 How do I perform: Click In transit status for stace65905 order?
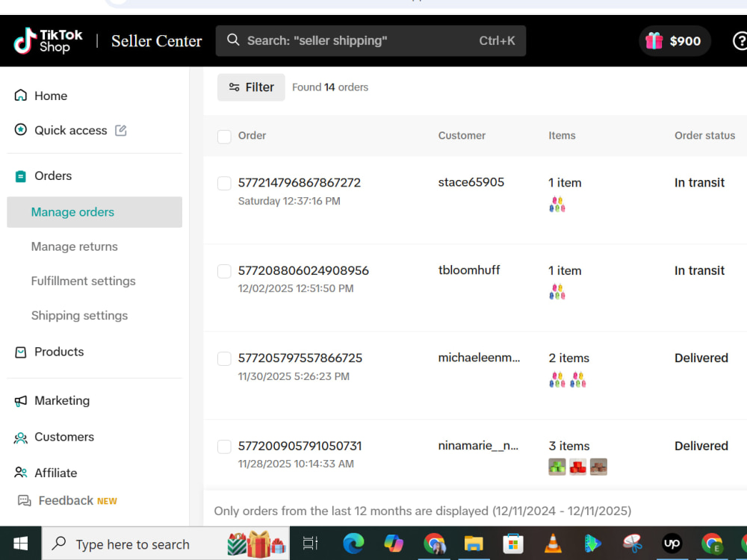tap(699, 183)
